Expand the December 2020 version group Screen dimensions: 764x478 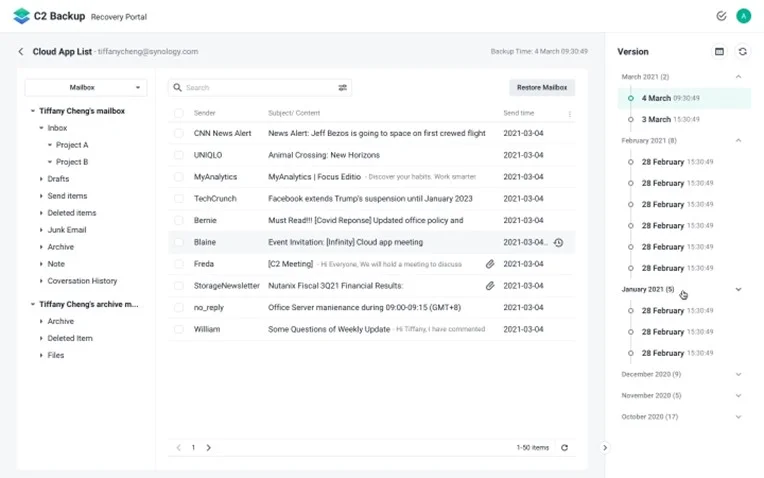[x=738, y=375]
